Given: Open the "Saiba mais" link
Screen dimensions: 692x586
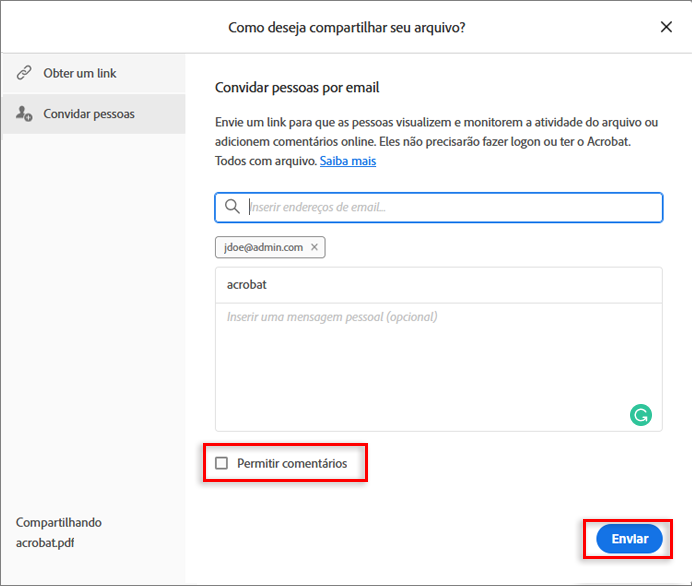Looking at the screenshot, I should coord(347,161).
